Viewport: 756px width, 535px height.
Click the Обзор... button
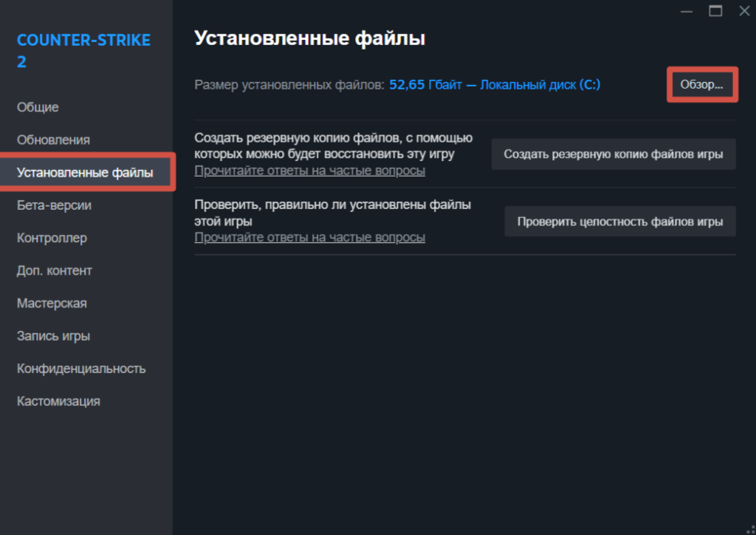[701, 85]
